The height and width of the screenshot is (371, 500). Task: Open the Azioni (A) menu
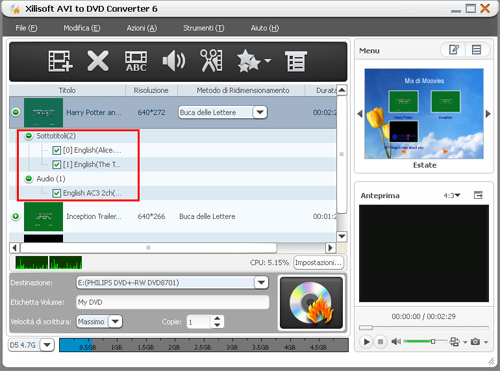(x=141, y=28)
